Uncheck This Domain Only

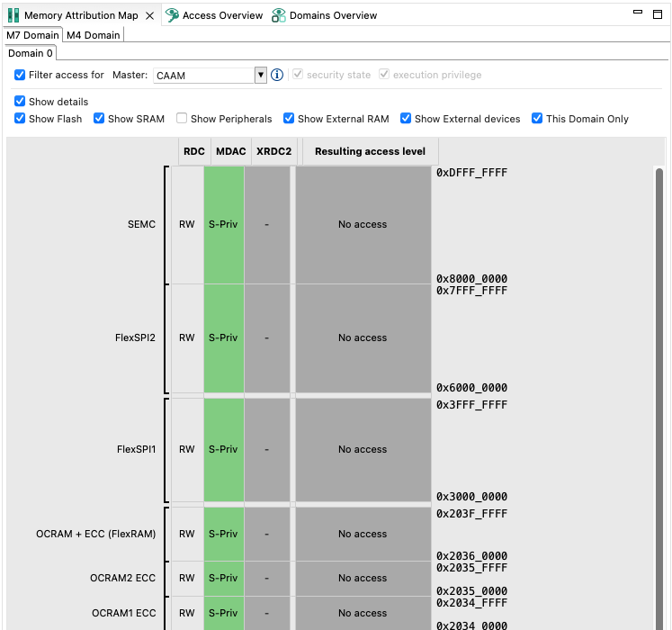(x=537, y=119)
